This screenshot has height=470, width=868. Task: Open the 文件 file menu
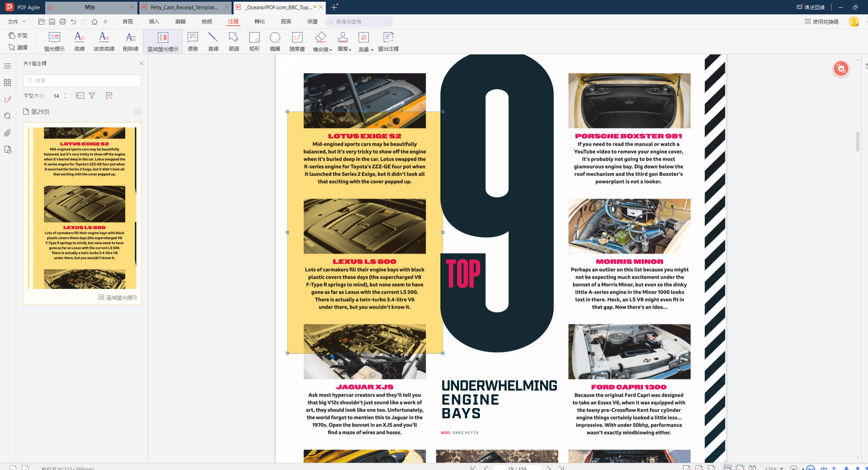[x=16, y=22]
